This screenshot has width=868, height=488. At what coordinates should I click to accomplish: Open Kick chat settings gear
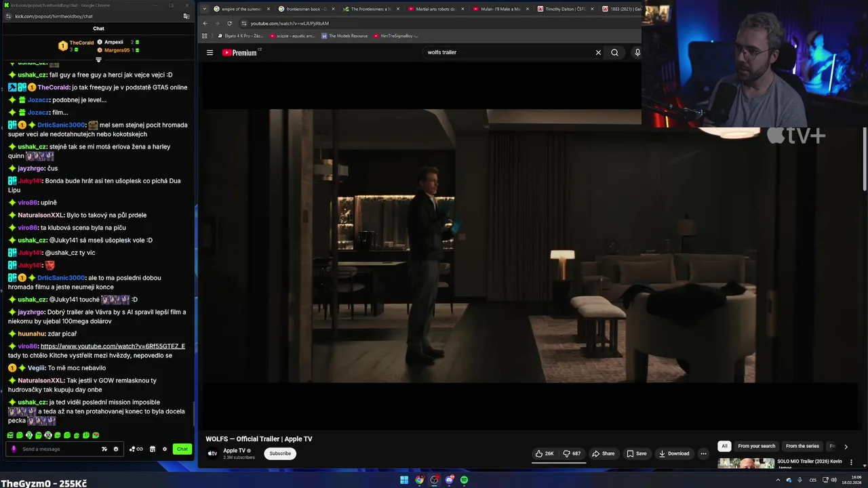[x=164, y=449]
